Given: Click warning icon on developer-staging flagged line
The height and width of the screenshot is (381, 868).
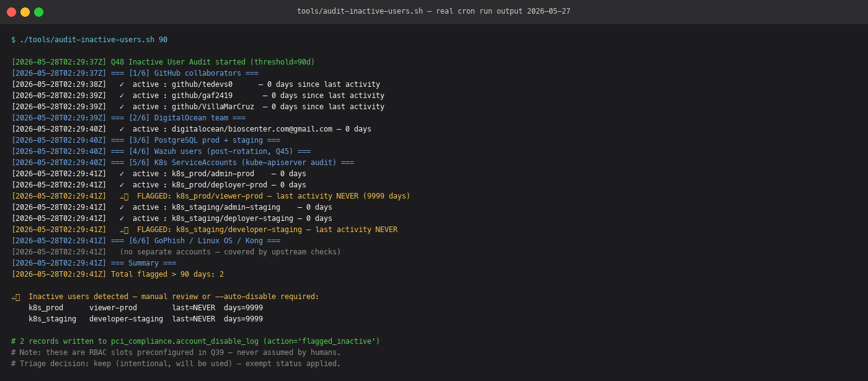Looking at the screenshot, I should (x=124, y=230).
